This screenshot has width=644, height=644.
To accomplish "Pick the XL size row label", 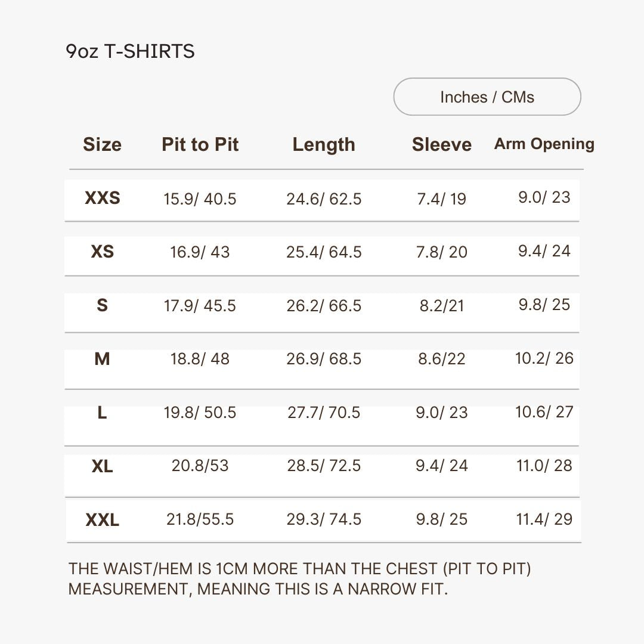I will tap(102, 466).
